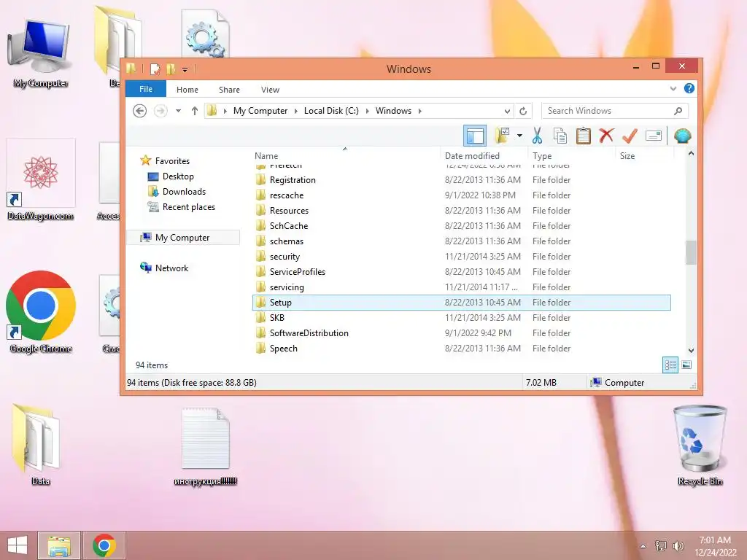Select the schemas folder
Viewport: 747px width, 560px height.
pos(462,241)
